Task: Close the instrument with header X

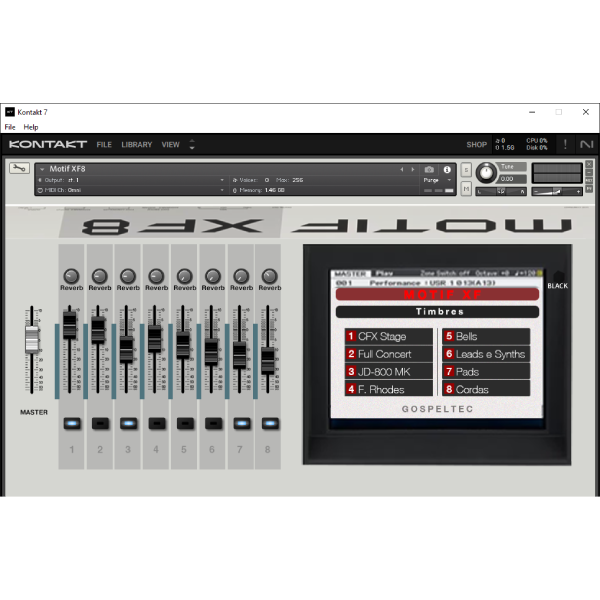Action: 589,164
